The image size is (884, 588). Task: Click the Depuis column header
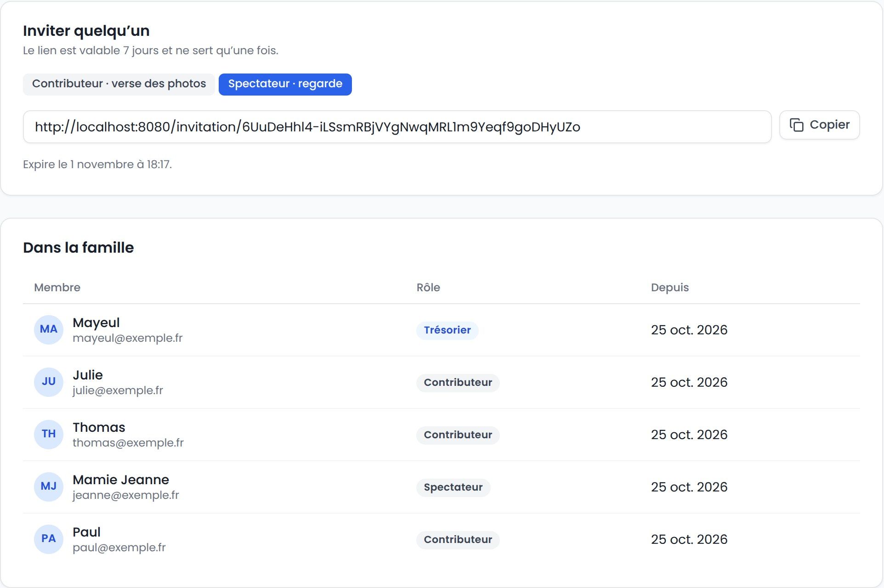coord(670,288)
